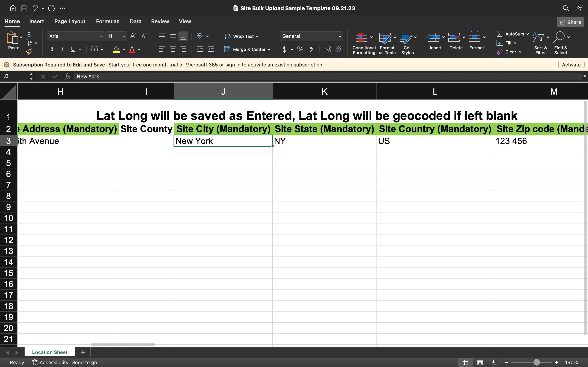Click the Percent Style icon
Viewport: 588px width, 367px height.
click(x=300, y=50)
